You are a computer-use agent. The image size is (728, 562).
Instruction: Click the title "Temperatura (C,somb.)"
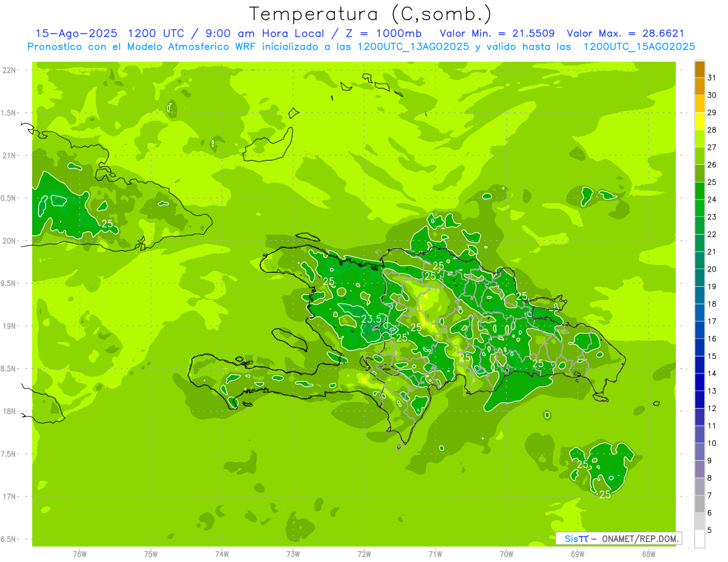(371, 15)
